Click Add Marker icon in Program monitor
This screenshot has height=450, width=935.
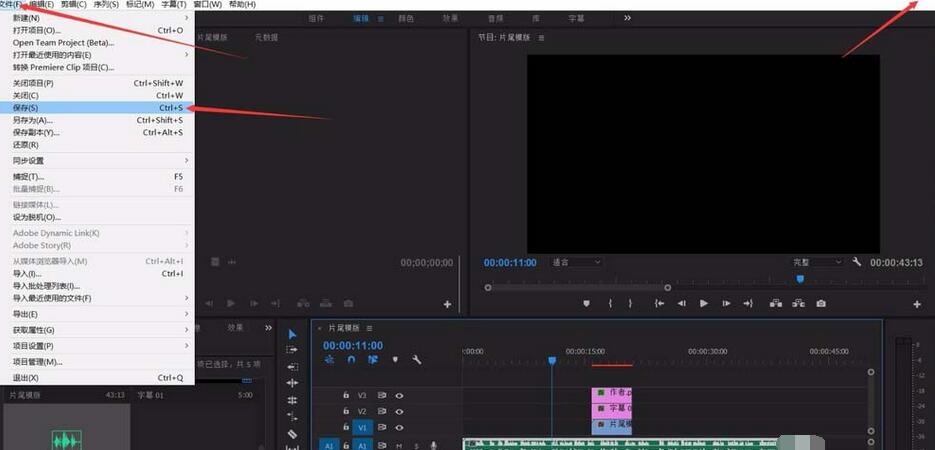[x=587, y=303]
